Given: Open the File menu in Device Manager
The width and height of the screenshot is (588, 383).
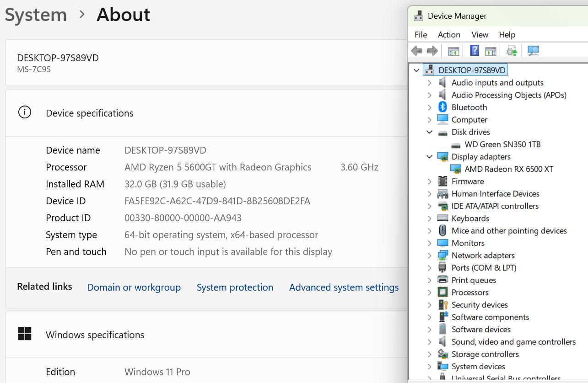Looking at the screenshot, I should click(x=421, y=35).
